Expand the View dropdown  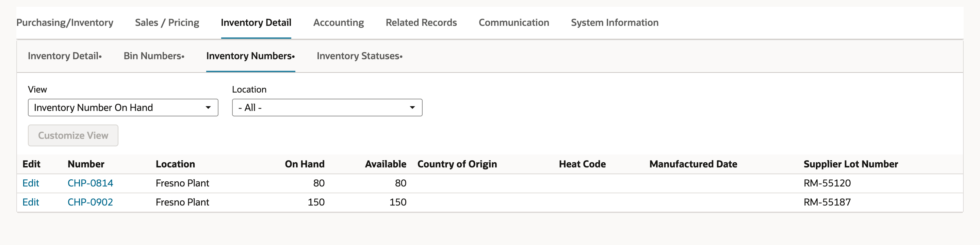tap(123, 108)
